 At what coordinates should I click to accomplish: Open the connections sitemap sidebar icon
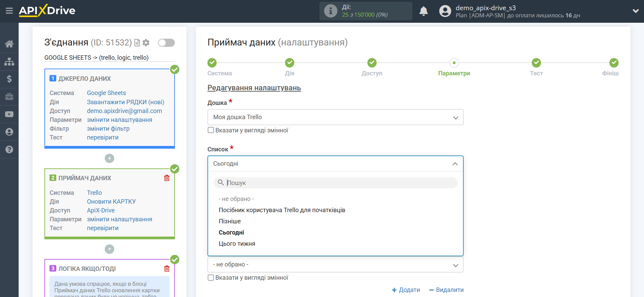[x=9, y=61]
